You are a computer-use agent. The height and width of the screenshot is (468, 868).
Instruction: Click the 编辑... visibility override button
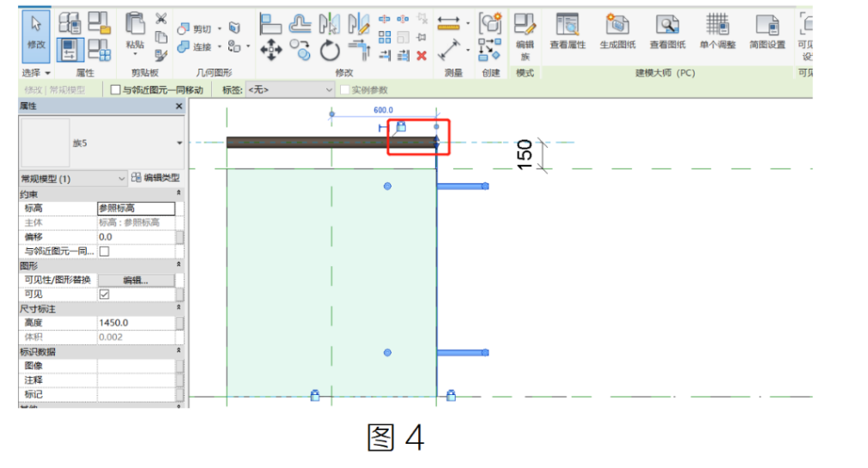(136, 280)
